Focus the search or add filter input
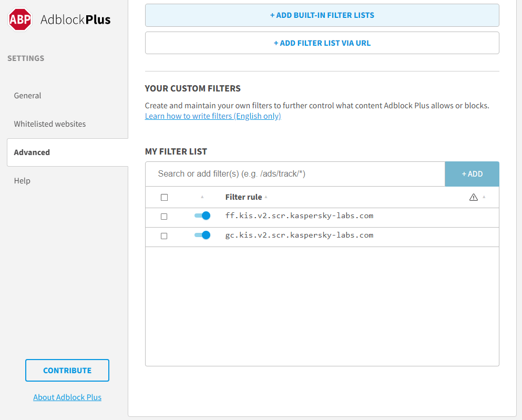The height and width of the screenshot is (420, 522). pyautogui.click(x=295, y=174)
